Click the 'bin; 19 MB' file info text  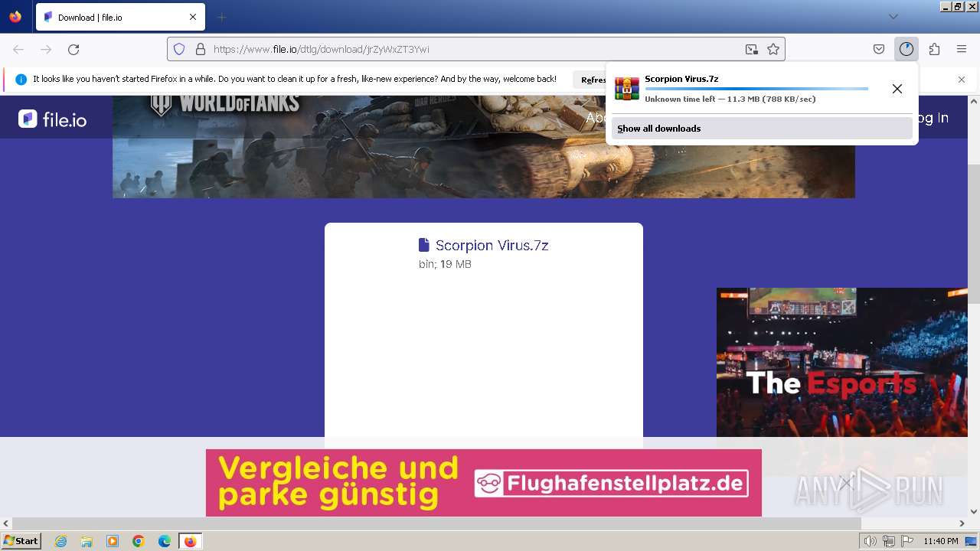[445, 264]
